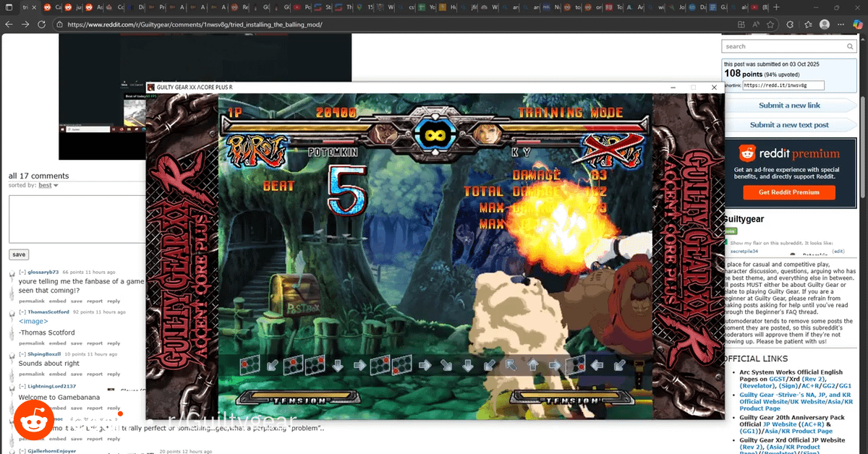Reload the page with the refresh icon

pos(43,24)
